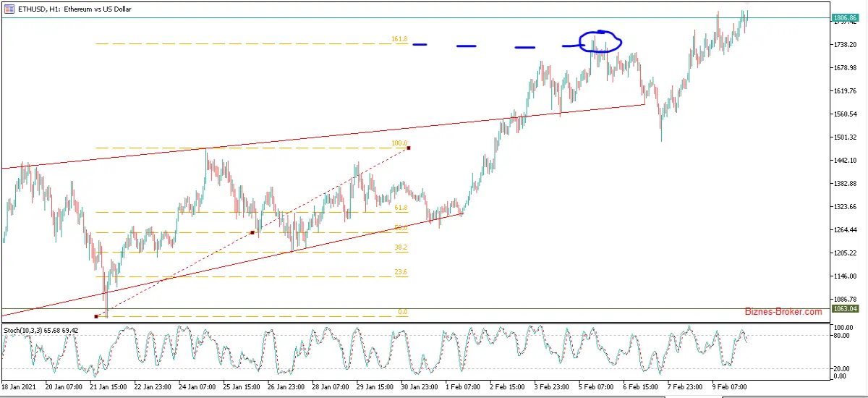Select the 38.2 Fibonacci level label
The image size is (868, 398).
401,247
